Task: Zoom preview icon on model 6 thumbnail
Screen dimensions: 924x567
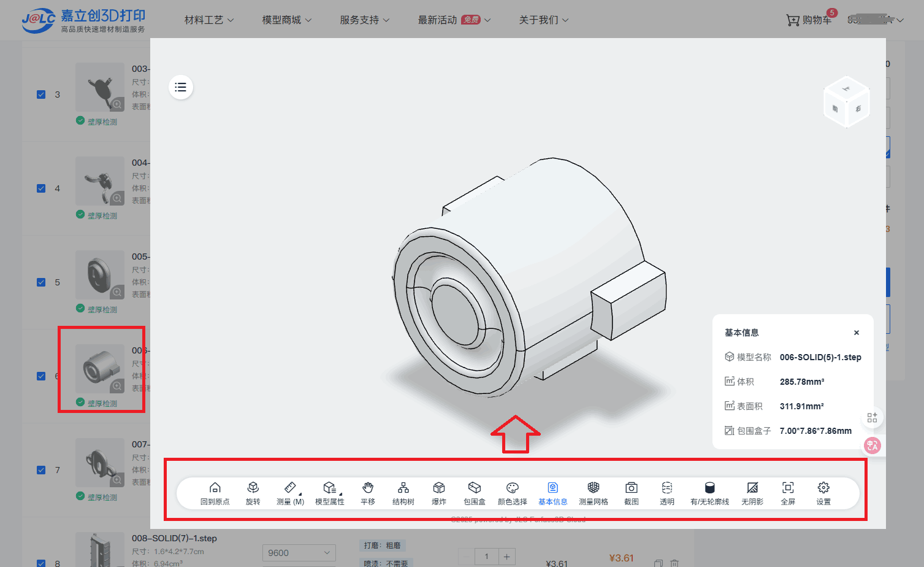Action: click(117, 386)
